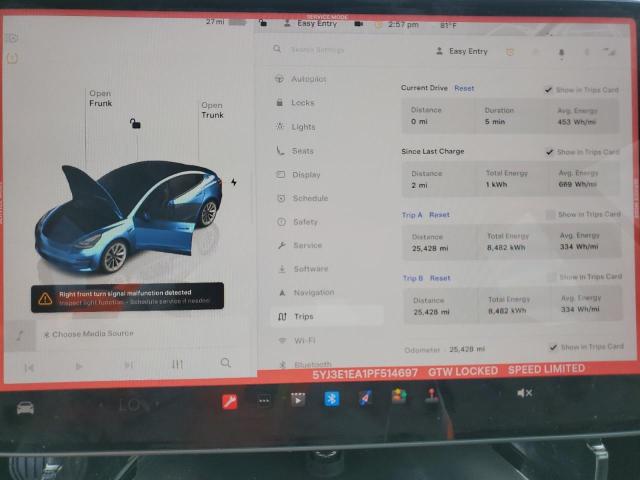This screenshot has height=480, width=640.
Task: Open the all apps ellipsis icon
Action: tap(264, 400)
